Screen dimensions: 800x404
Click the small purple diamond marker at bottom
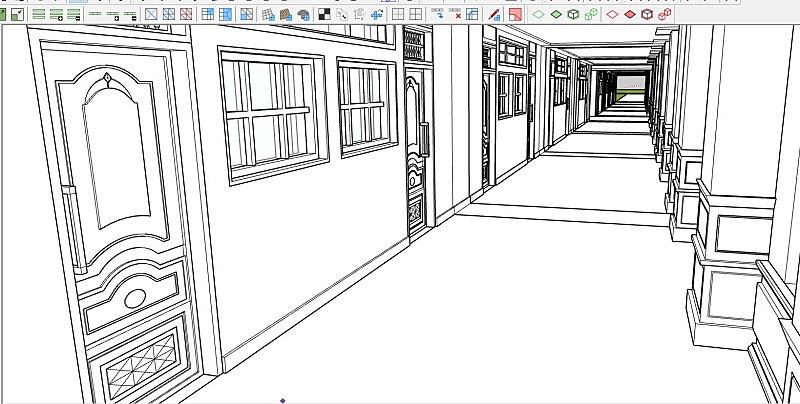pos(283,400)
